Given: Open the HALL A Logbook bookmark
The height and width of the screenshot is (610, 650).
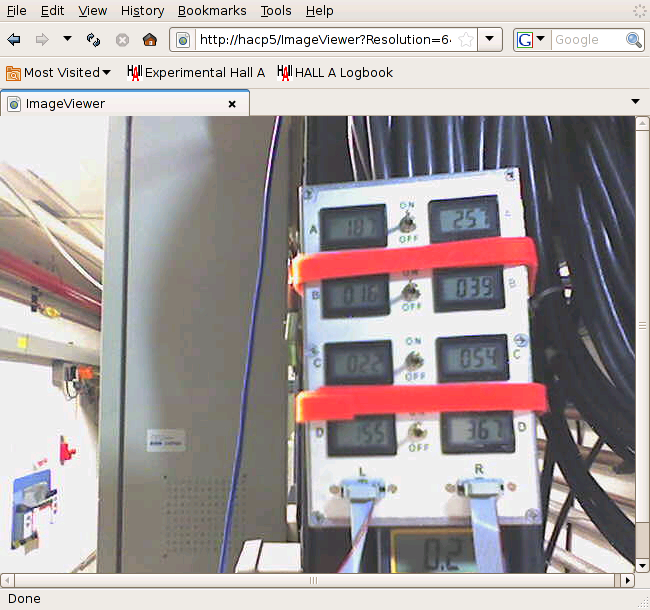Looking at the screenshot, I should tap(335, 73).
